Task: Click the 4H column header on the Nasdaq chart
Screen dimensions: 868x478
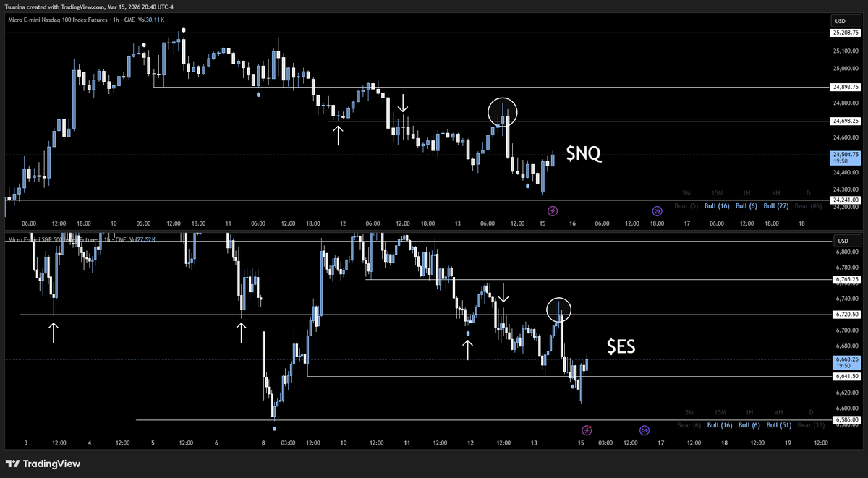Action: (777, 193)
